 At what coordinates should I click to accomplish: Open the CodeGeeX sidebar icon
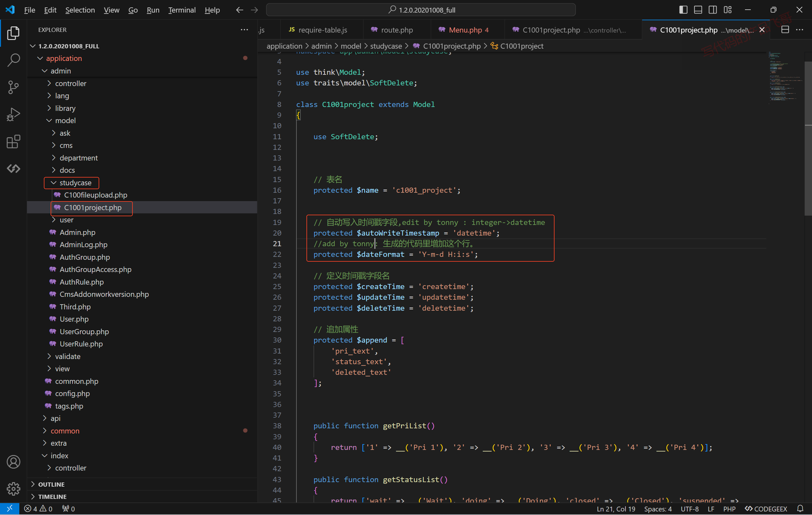point(13,169)
